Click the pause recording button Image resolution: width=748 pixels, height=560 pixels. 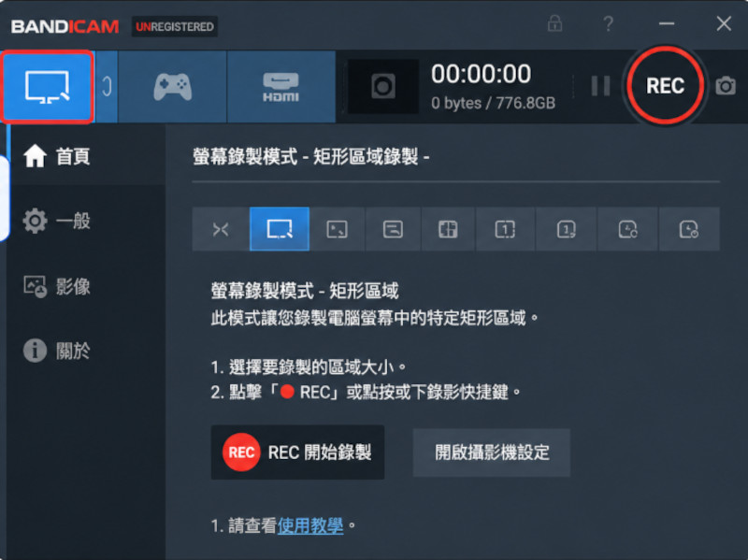click(x=600, y=86)
